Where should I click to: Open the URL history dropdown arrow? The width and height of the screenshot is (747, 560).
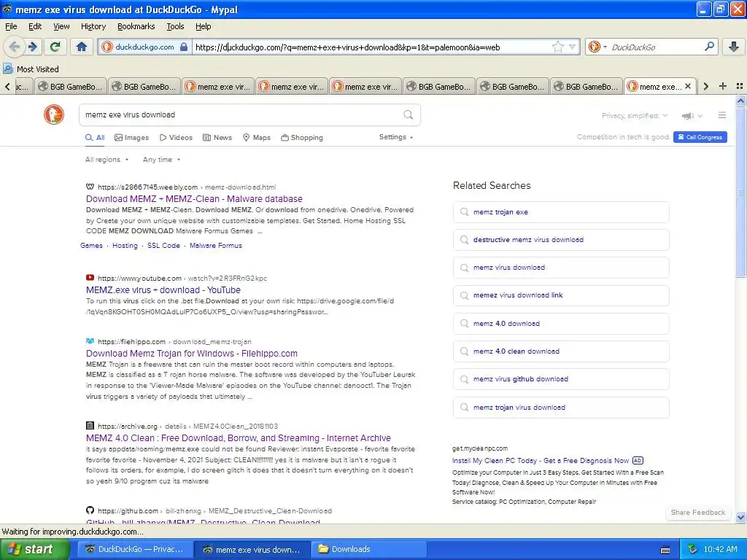click(x=572, y=47)
